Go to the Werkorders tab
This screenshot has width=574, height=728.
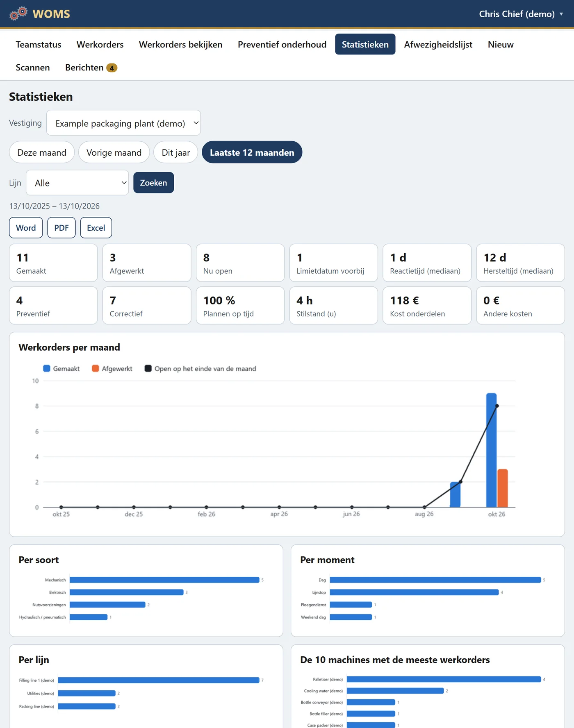(x=100, y=44)
